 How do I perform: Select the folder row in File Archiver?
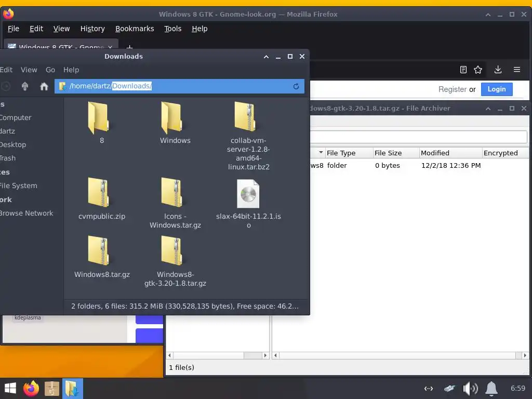click(419, 166)
